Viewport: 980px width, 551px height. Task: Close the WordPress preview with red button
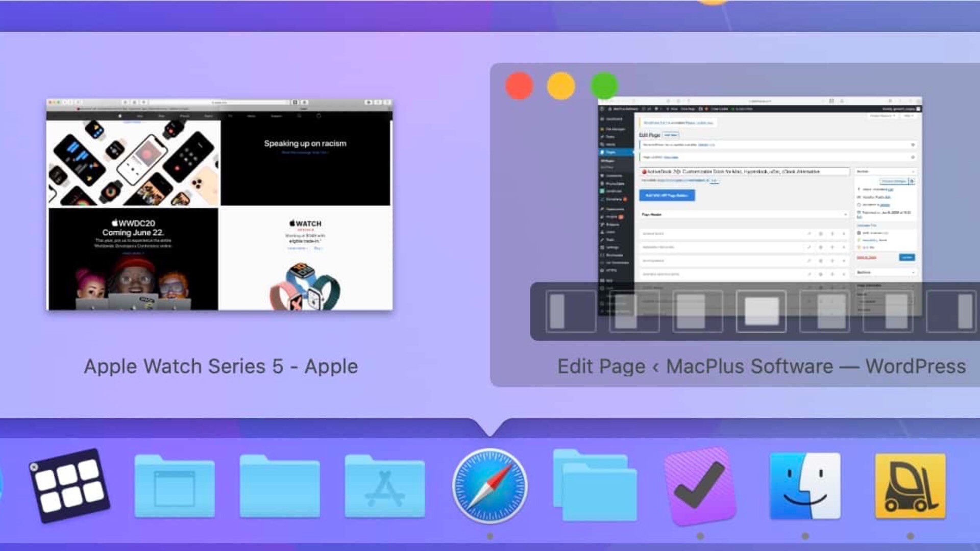click(519, 86)
